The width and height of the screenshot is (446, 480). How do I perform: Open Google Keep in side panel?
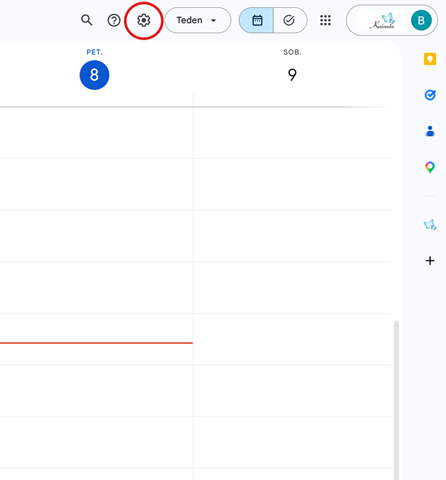point(430,59)
